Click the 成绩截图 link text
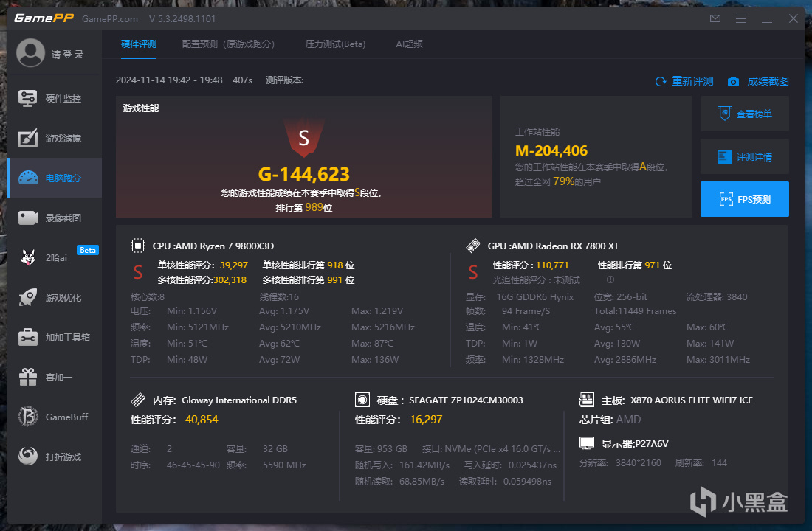Viewport: 812px width, 531px height. [768, 81]
